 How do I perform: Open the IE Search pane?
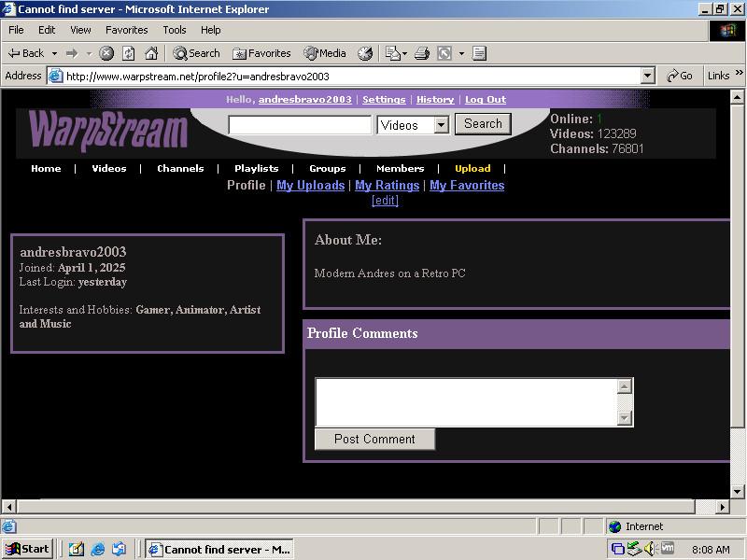click(196, 53)
